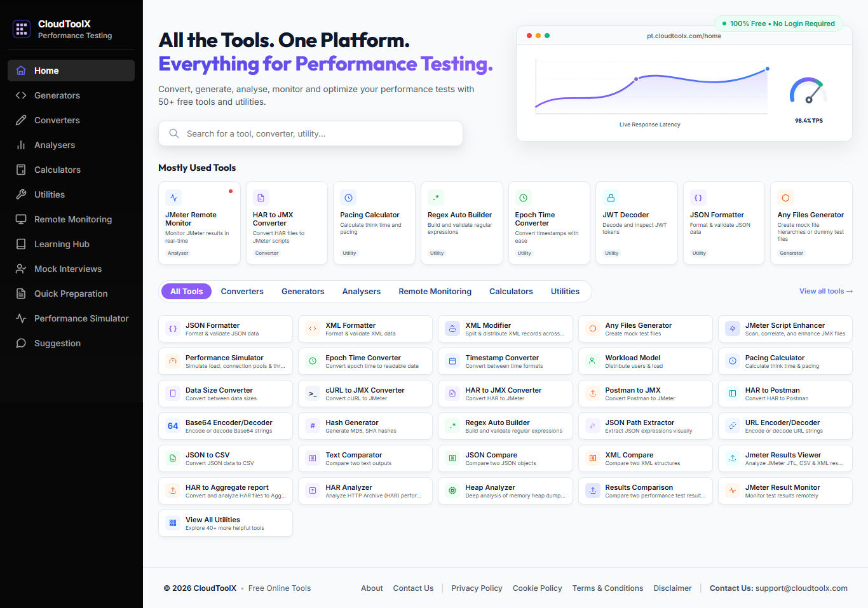Click the JMeter Remote Monitor card icon
Image resolution: width=868 pixels, height=608 pixels.
[173, 198]
